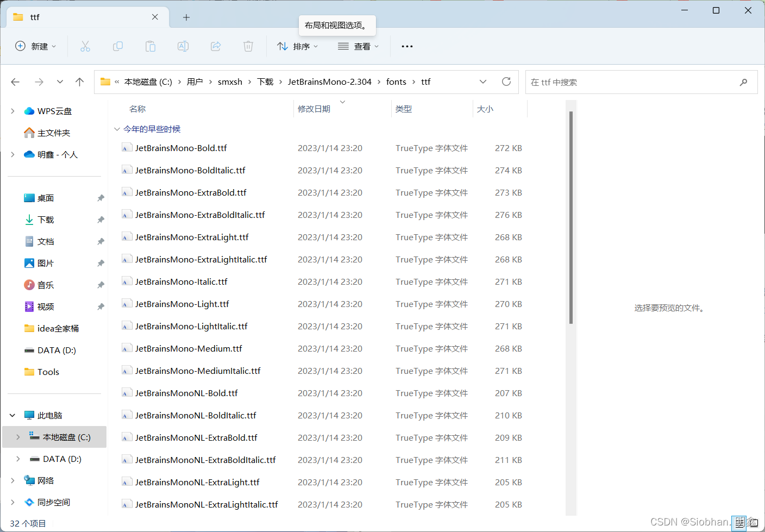Select the ttf tab
Image resolution: width=765 pixels, height=532 pixels.
click(x=87, y=17)
